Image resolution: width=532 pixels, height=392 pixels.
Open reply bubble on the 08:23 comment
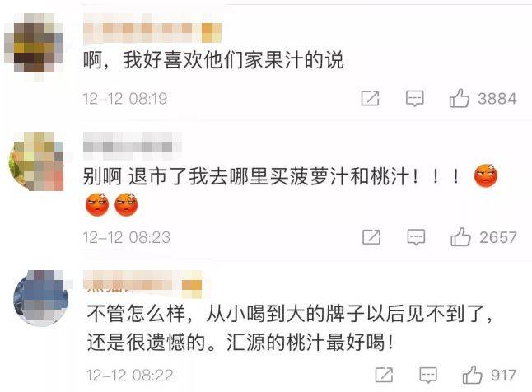click(x=416, y=237)
